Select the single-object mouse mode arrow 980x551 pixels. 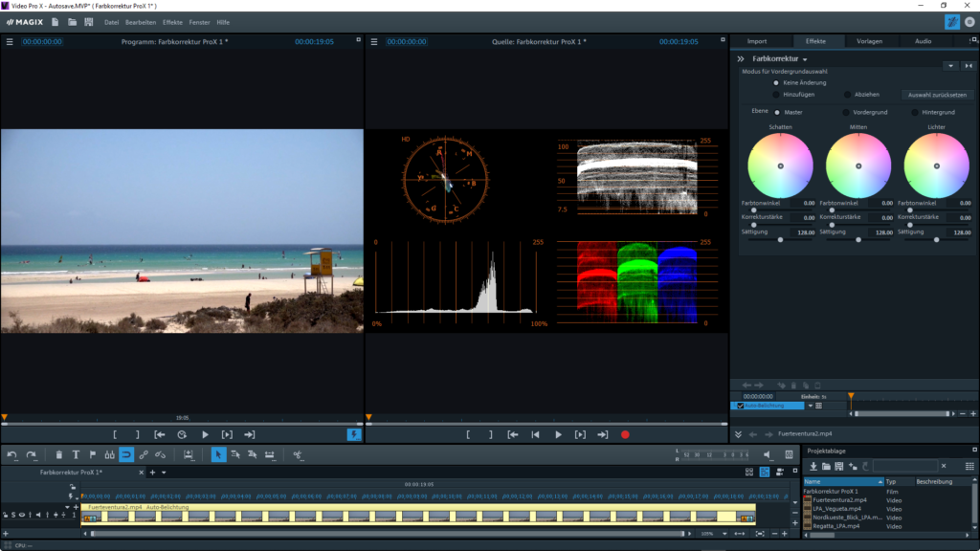click(x=217, y=454)
